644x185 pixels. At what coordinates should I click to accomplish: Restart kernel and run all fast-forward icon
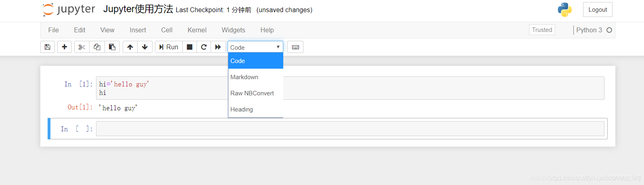click(218, 47)
